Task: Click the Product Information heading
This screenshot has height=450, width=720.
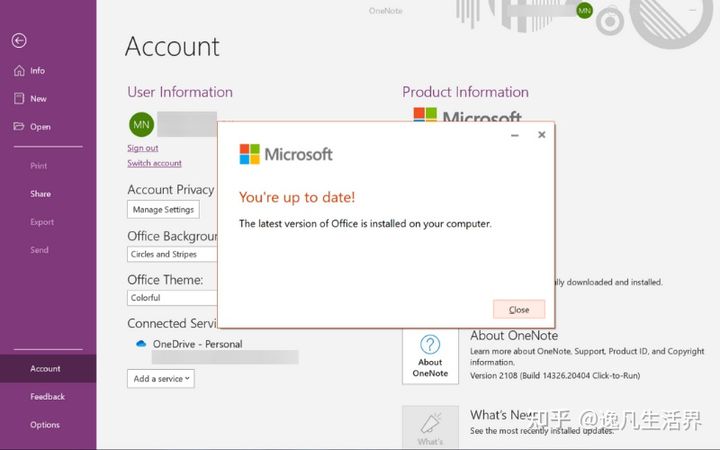Action: [466, 92]
